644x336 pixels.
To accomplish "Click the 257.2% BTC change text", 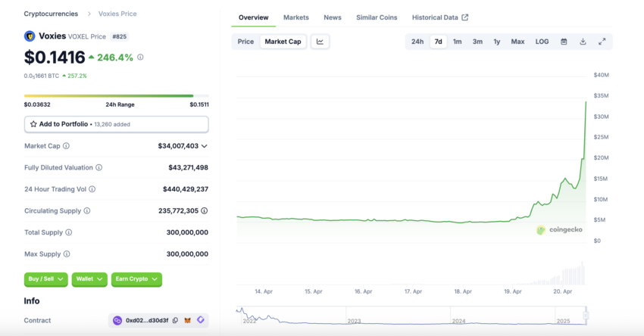I will (77, 76).
